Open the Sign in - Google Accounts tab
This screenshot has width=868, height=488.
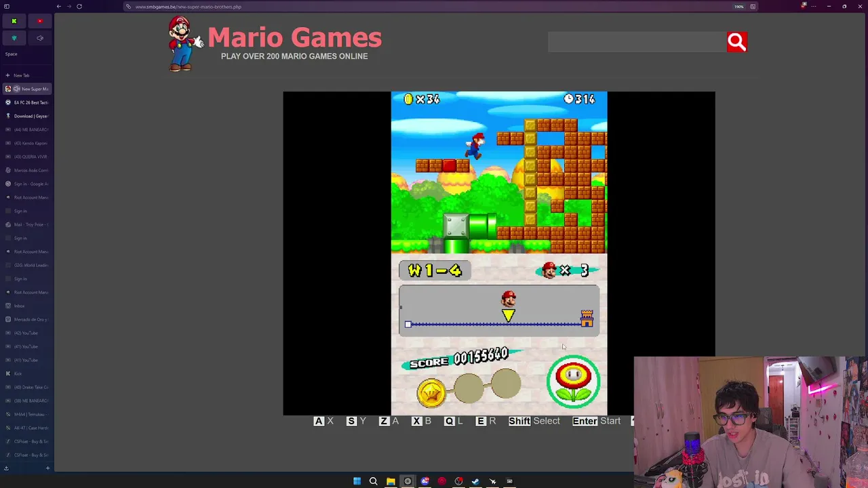(x=26, y=184)
